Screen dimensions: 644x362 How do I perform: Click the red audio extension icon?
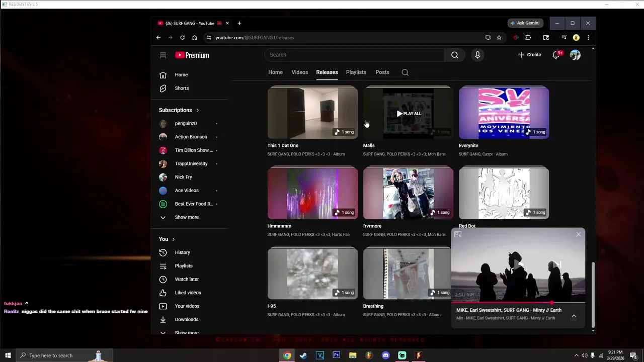[516, 38]
